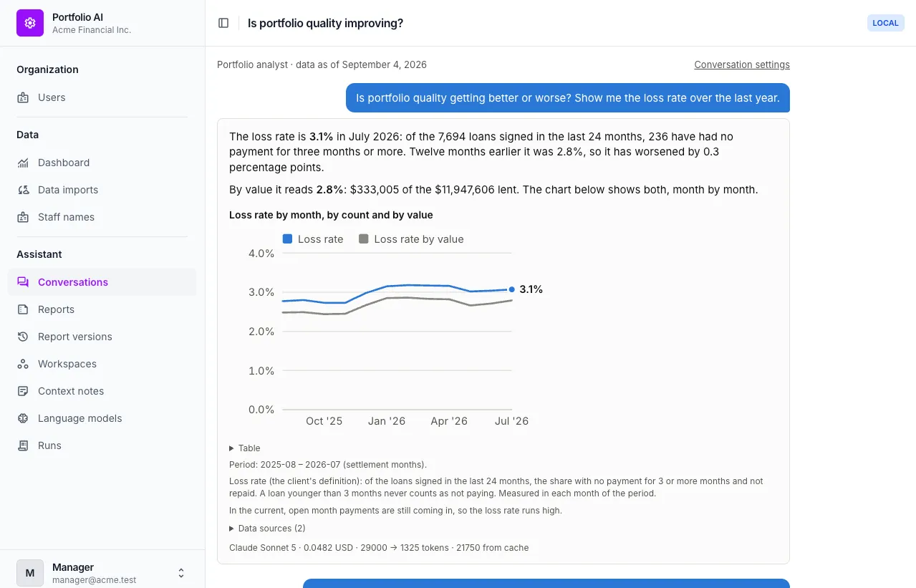The height and width of the screenshot is (588, 916).
Task: Click the "4.0%" y-axis label
Action: [x=261, y=254]
